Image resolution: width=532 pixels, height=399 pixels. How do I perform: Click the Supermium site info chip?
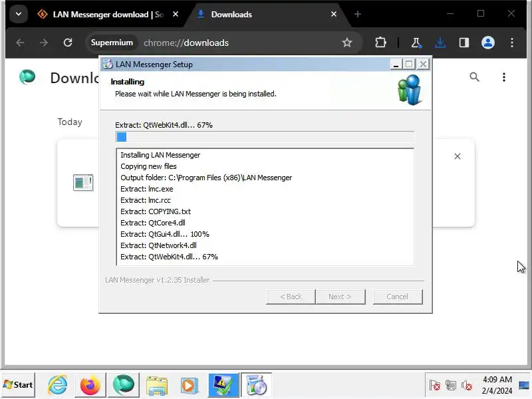[112, 43]
